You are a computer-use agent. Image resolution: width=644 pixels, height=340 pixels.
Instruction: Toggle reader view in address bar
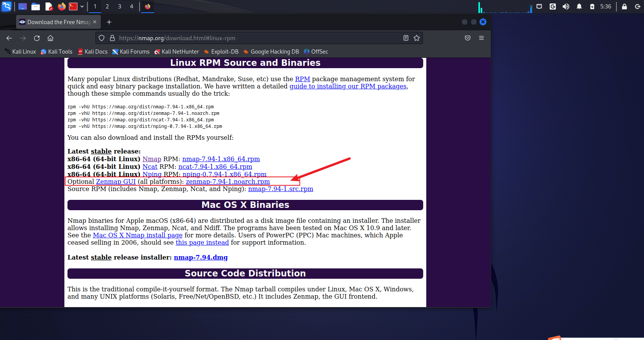pyautogui.click(x=406, y=38)
